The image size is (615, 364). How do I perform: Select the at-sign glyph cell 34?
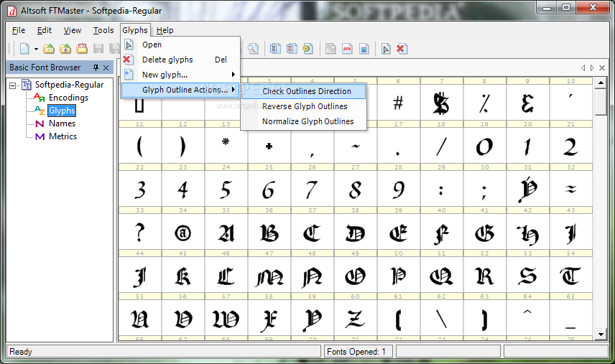[x=182, y=232]
